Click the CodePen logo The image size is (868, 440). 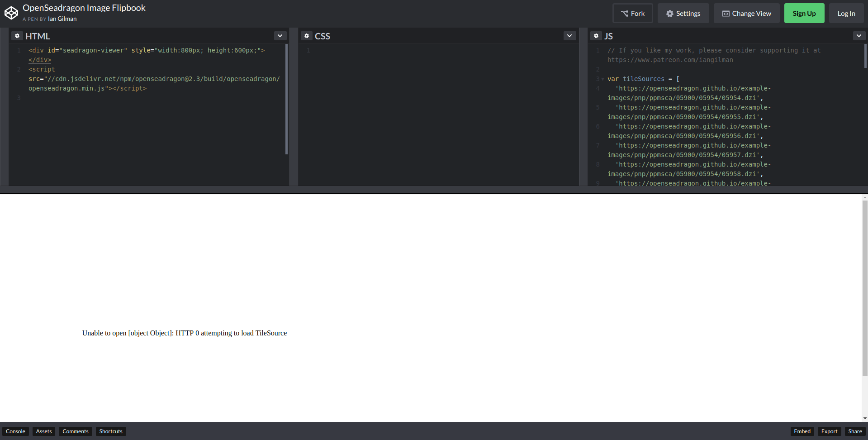pyautogui.click(x=11, y=13)
